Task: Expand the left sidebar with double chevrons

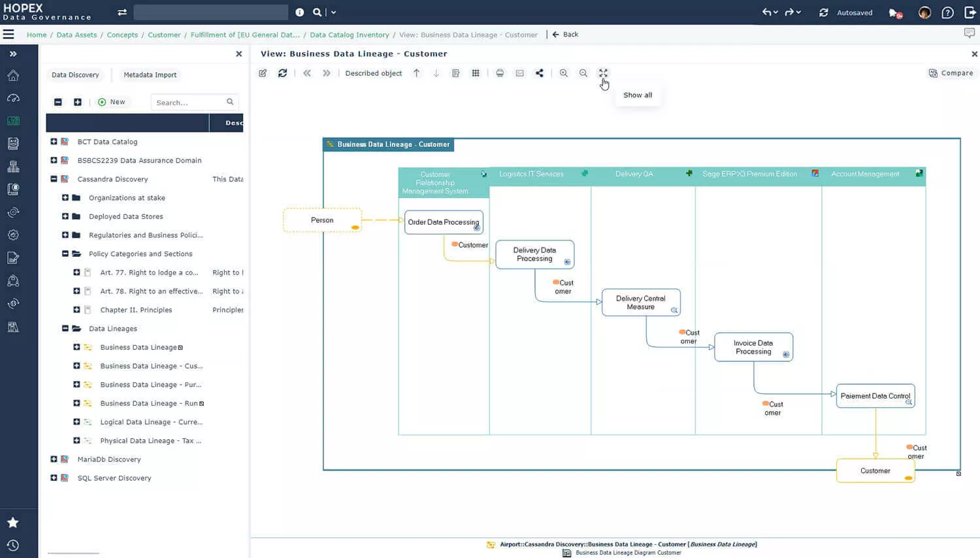Action: point(13,54)
